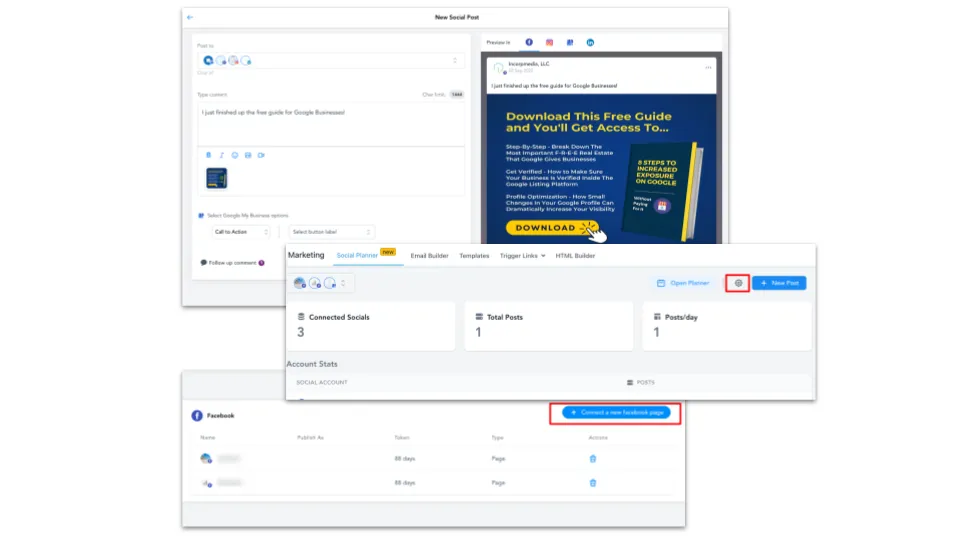Image resolution: width=960 pixels, height=540 pixels.
Task: Click the Clear all link under Post to
Action: 205,73
